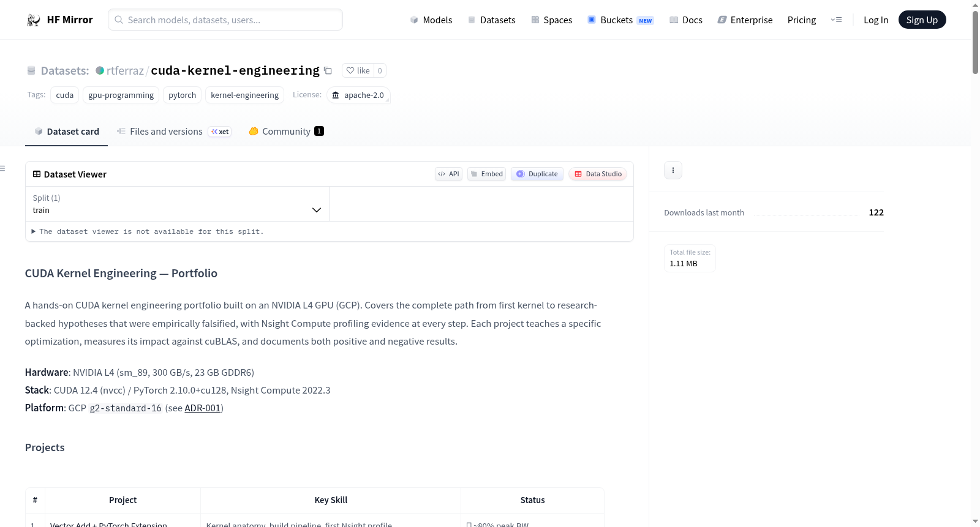Click the Community discussion count badge
The height and width of the screenshot is (527, 980).
pyautogui.click(x=319, y=131)
